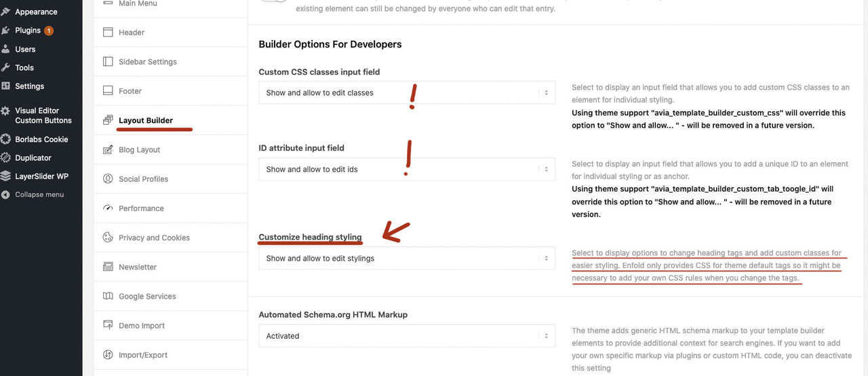This screenshot has width=868, height=376.
Task: Click the Collapse menu arrow icon
Action: (6, 194)
